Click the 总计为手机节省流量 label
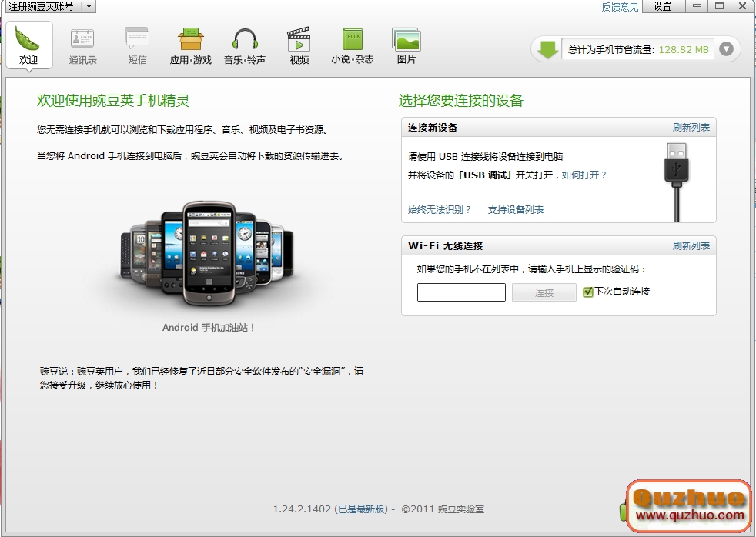 (x=610, y=49)
